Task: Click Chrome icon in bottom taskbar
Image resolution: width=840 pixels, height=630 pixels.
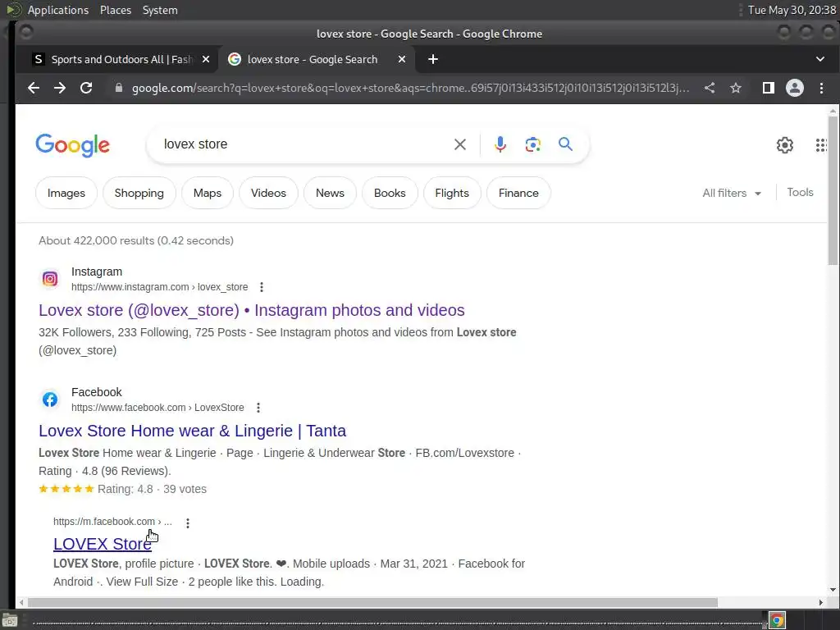Action: pyautogui.click(x=778, y=621)
